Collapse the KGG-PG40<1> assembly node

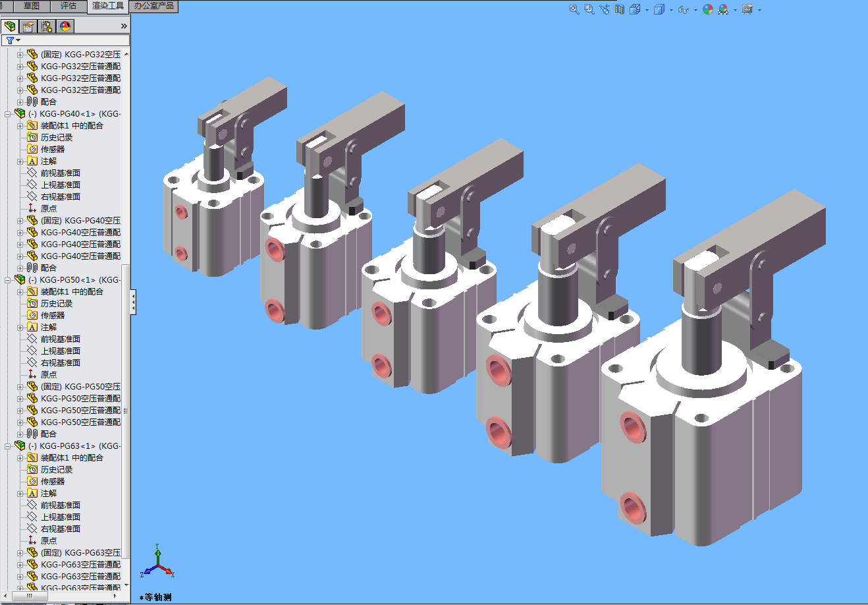8,114
